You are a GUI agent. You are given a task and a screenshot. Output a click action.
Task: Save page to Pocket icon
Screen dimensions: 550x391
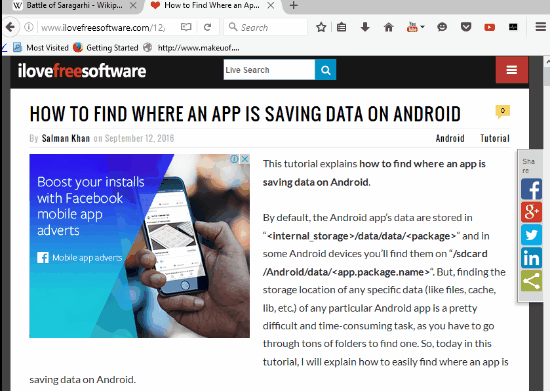[x=466, y=27]
